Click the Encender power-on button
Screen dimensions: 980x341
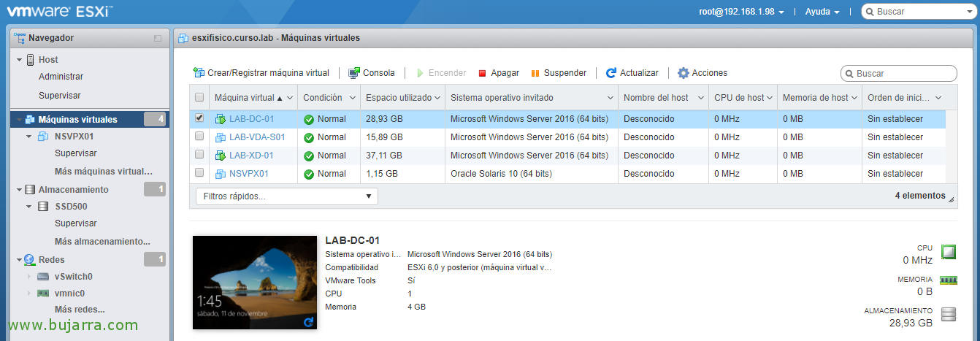click(441, 73)
